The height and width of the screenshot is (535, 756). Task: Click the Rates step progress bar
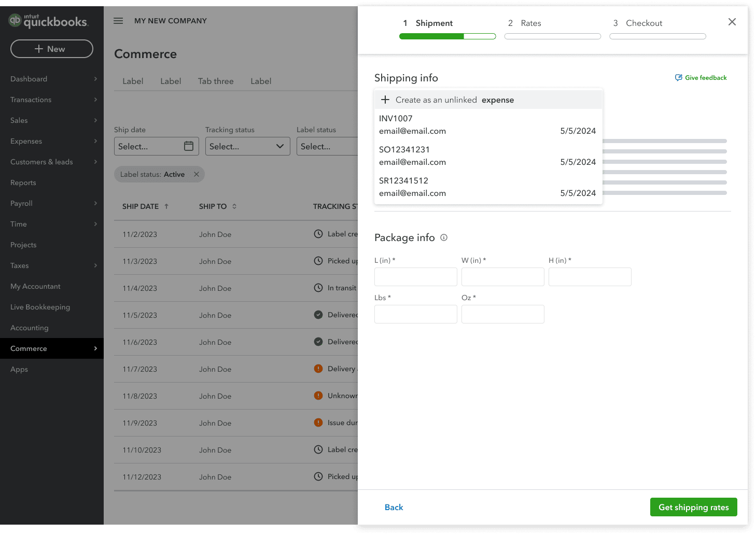coord(553,36)
